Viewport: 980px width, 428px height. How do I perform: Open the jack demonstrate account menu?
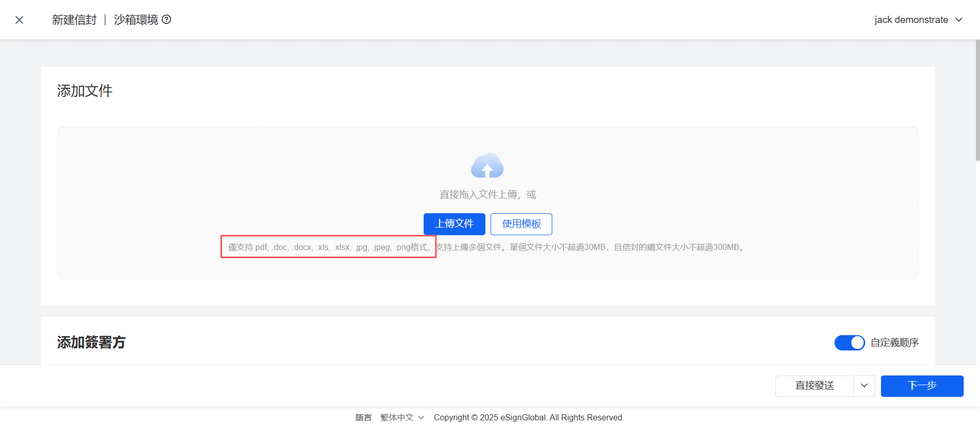click(x=911, y=20)
